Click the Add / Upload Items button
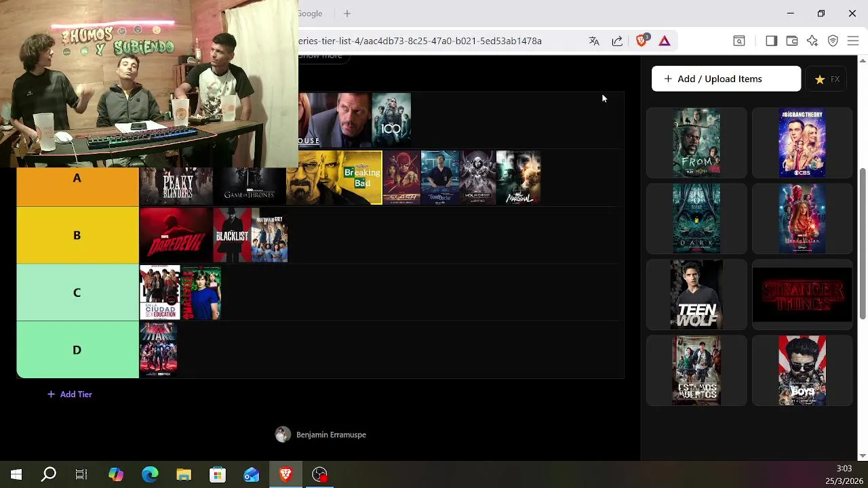This screenshot has width=868, height=488. click(x=726, y=79)
